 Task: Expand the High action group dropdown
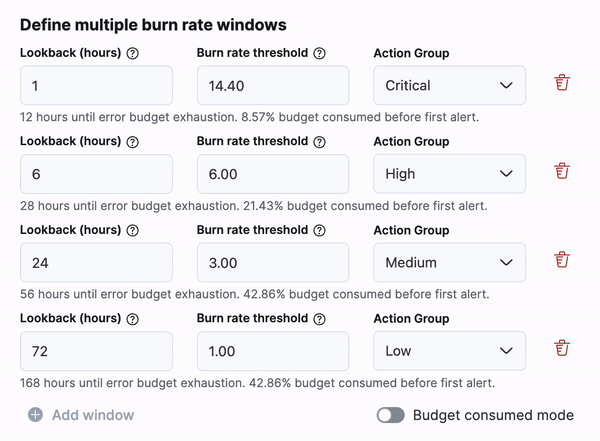coord(449,174)
